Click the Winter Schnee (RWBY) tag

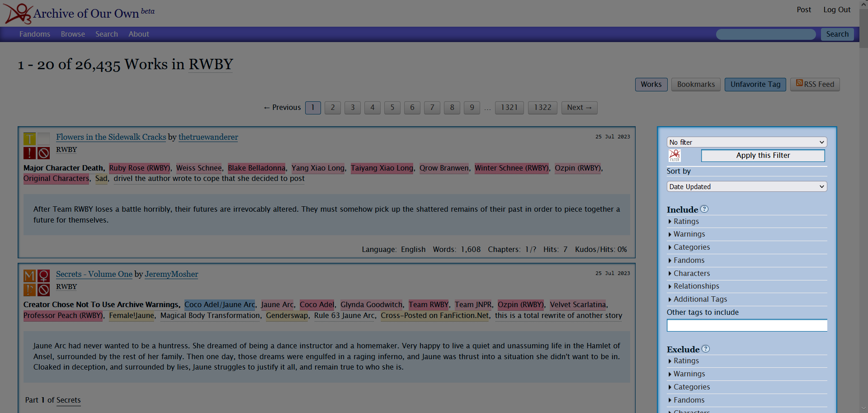(x=512, y=168)
